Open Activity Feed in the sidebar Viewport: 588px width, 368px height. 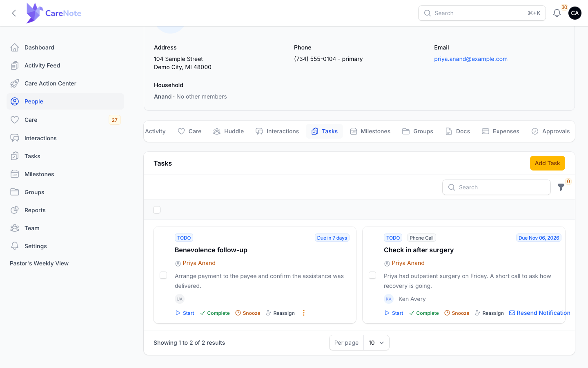pos(65,65)
